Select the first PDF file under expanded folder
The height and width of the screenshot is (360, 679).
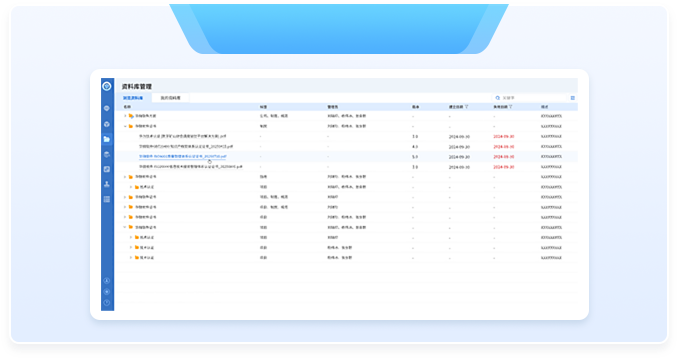click(182, 136)
